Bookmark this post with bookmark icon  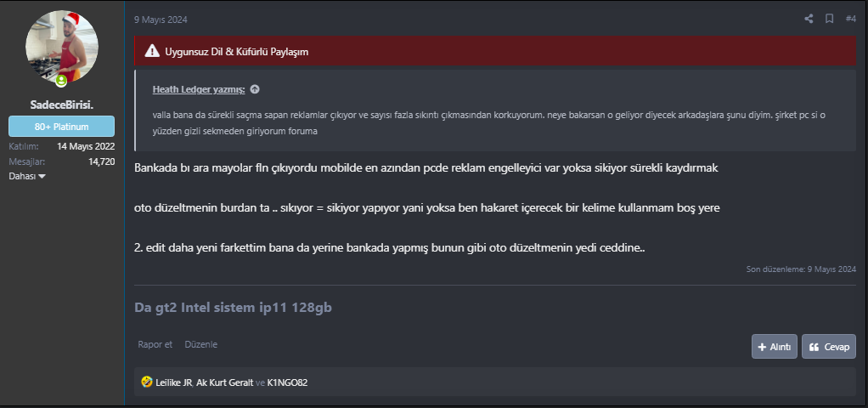(829, 19)
